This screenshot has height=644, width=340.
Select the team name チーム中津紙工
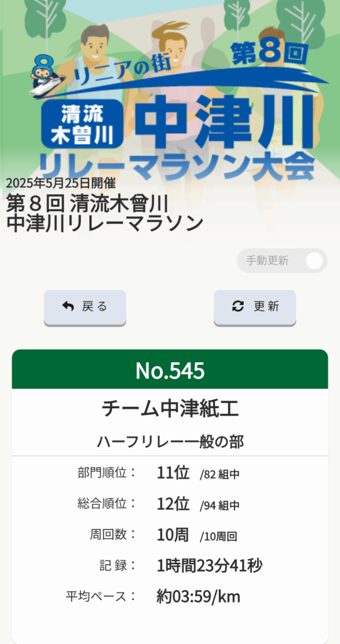(x=170, y=409)
